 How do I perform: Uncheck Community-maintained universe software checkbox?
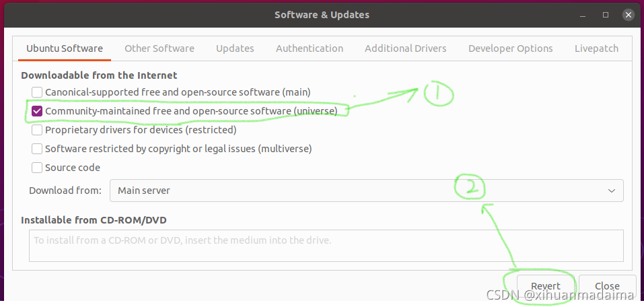(37, 111)
